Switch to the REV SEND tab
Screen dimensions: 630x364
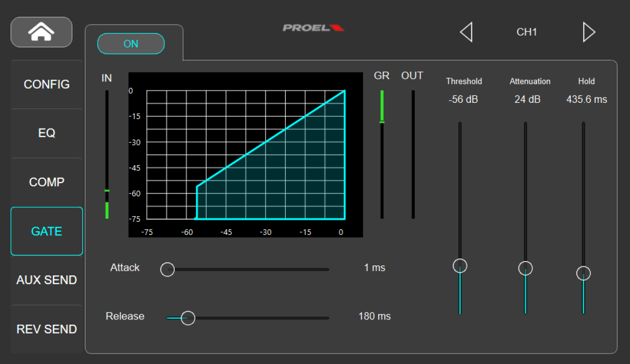click(x=47, y=329)
